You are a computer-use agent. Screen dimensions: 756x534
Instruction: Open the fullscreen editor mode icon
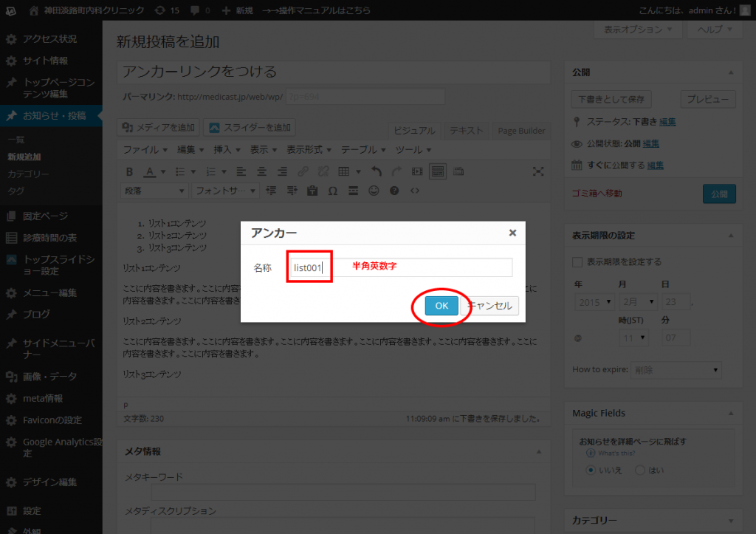(538, 172)
